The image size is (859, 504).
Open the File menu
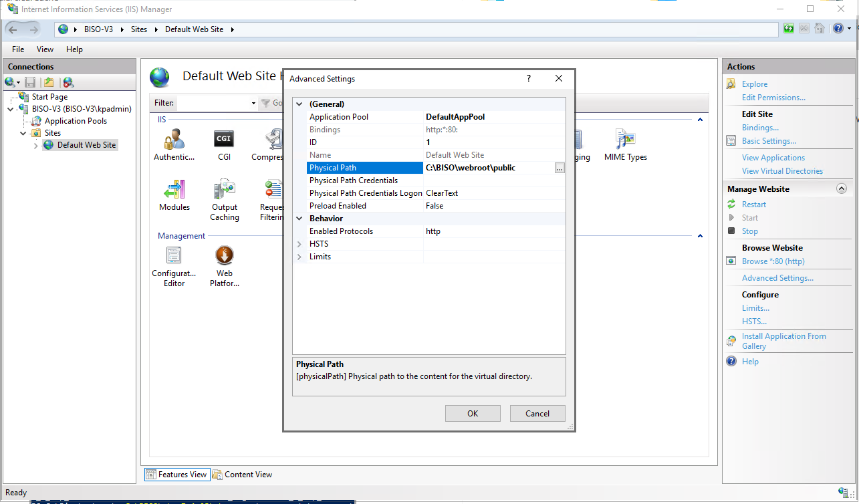[18, 49]
